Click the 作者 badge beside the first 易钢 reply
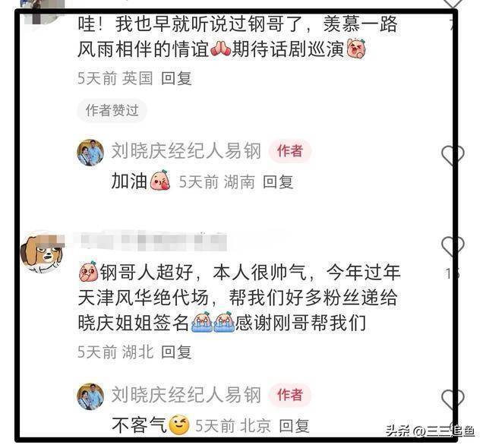Viewport: 486px width, 448px height. click(x=290, y=151)
